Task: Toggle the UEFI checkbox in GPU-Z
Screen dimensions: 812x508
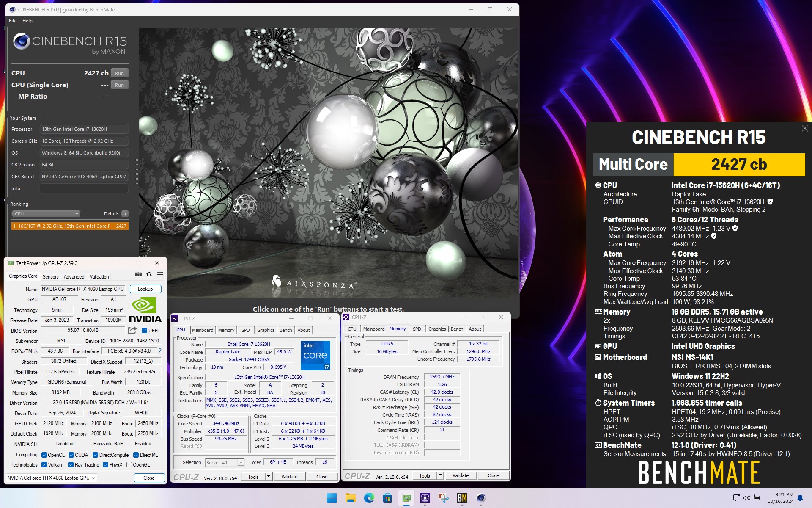Action: (144, 331)
